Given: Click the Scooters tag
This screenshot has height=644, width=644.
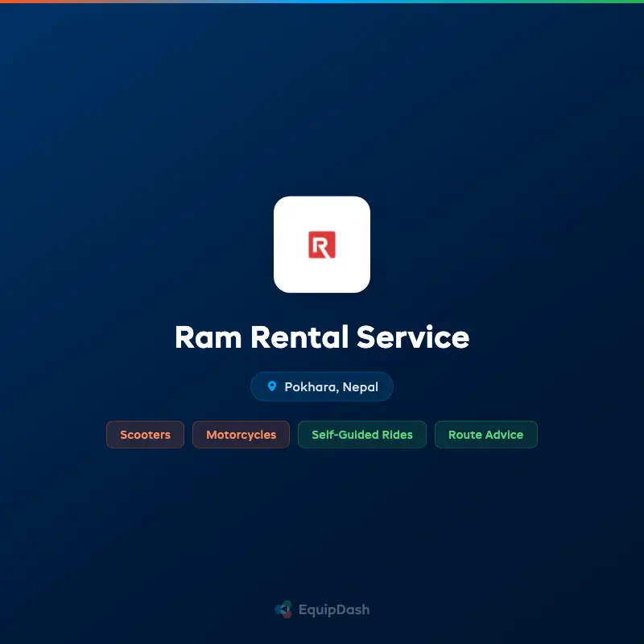Looking at the screenshot, I should click(x=145, y=435).
